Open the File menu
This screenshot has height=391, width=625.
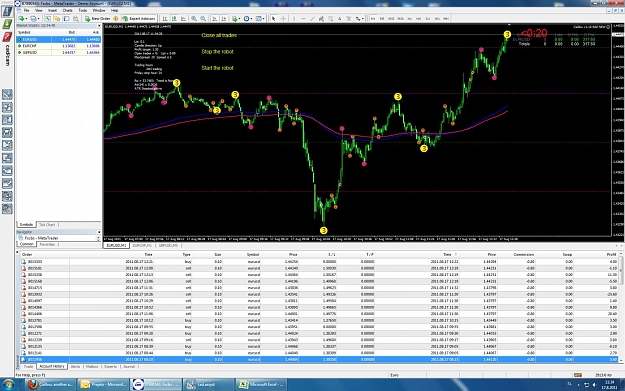pyautogui.click(x=26, y=10)
